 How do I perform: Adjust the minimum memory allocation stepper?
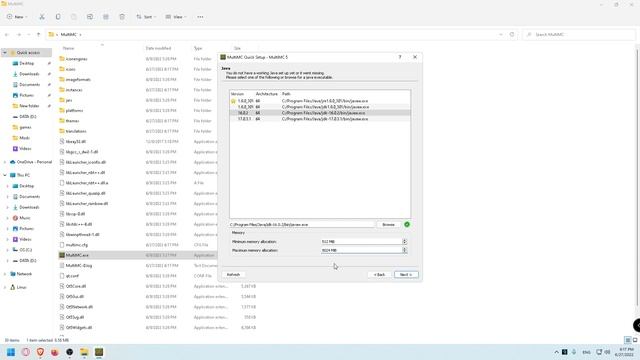(x=404, y=242)
